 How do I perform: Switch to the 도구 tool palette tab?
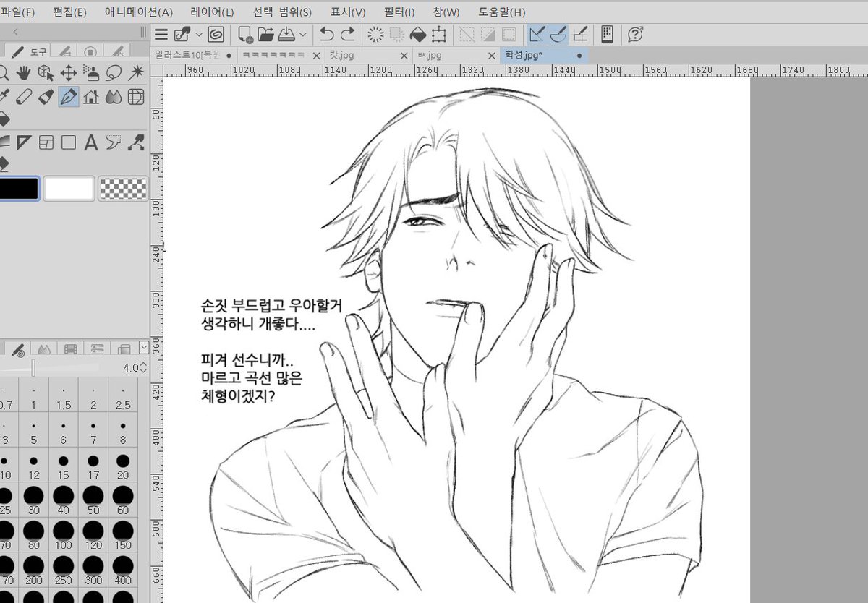tap(27, 51)
